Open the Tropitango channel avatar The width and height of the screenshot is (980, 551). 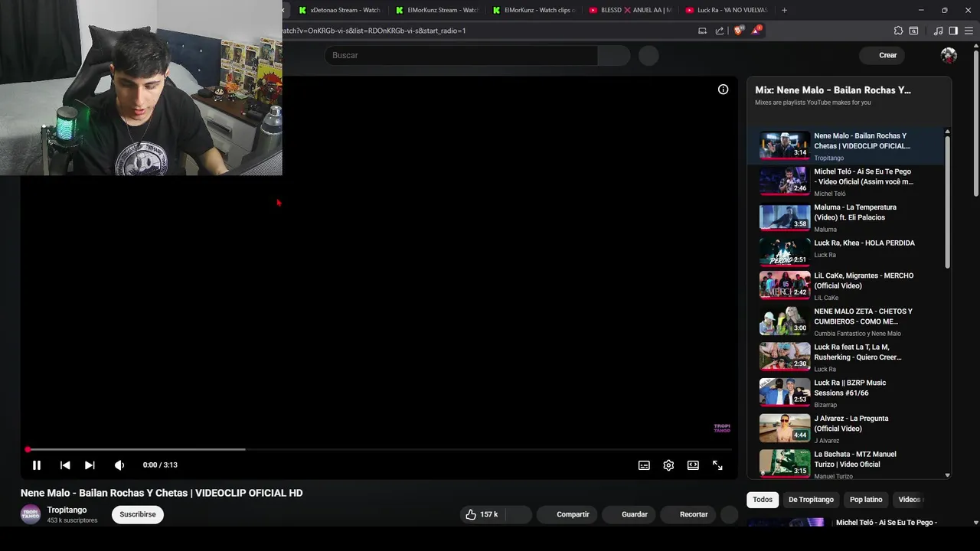click(x=31, y=514)
